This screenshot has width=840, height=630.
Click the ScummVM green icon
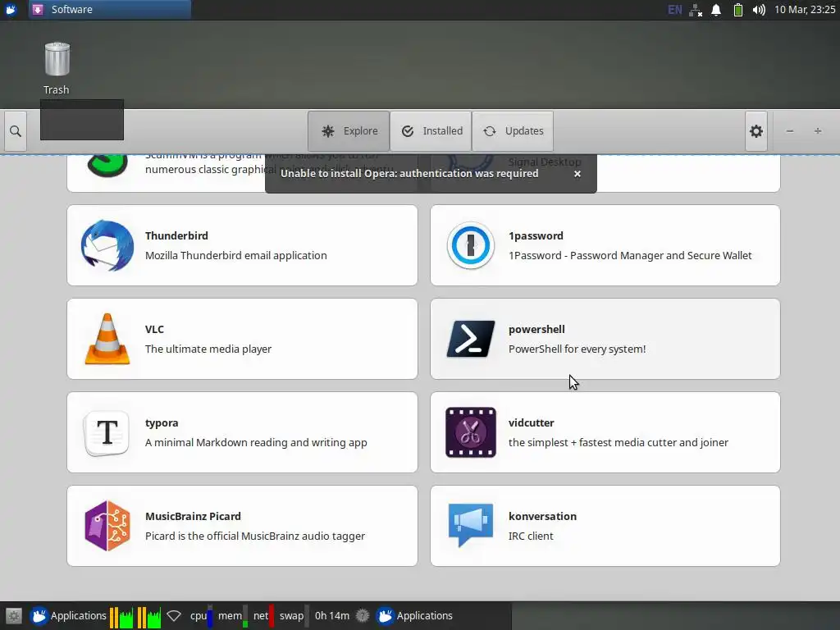[x=107, y=164]
